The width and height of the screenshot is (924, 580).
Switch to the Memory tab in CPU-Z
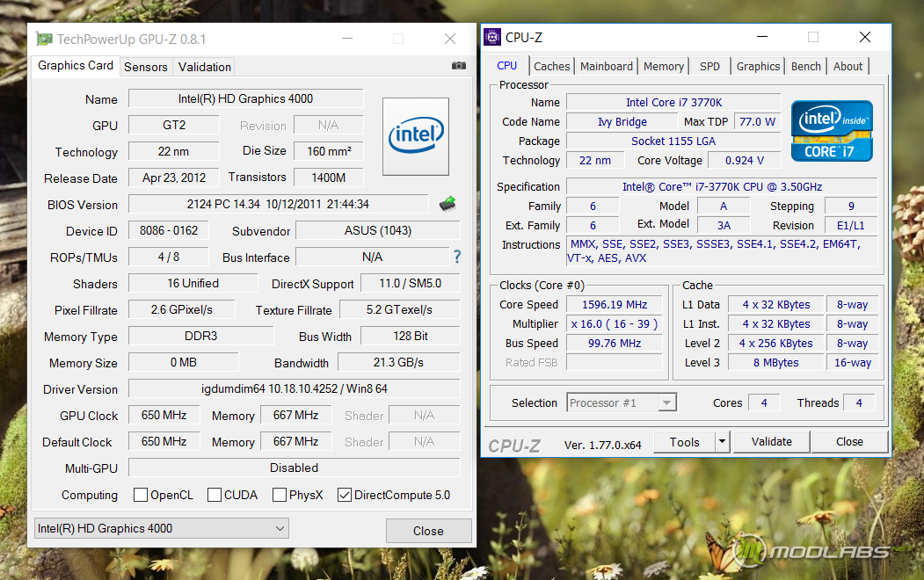click(663, 66)
